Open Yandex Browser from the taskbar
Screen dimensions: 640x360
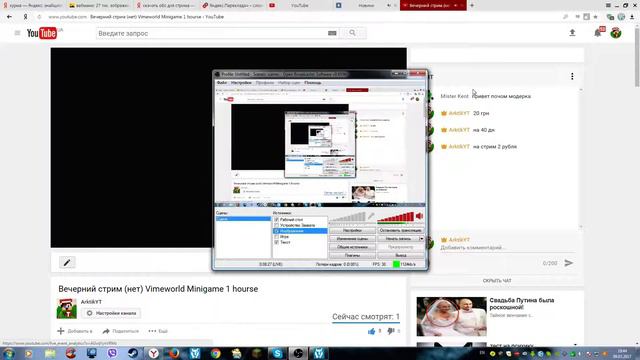[x=153, y=353]
